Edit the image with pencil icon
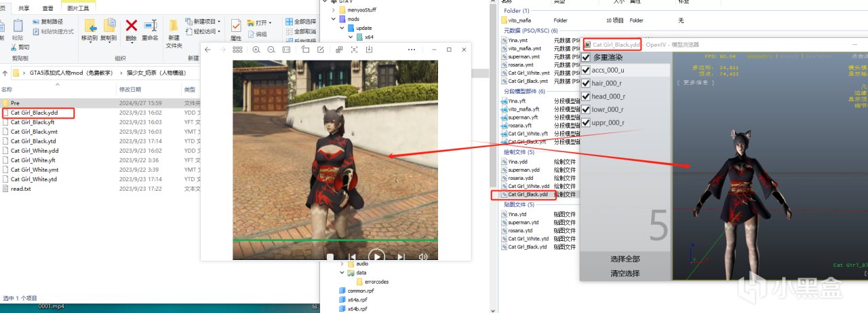The width and height of the screenshot is (868, 313). click(x=321, y=50)
